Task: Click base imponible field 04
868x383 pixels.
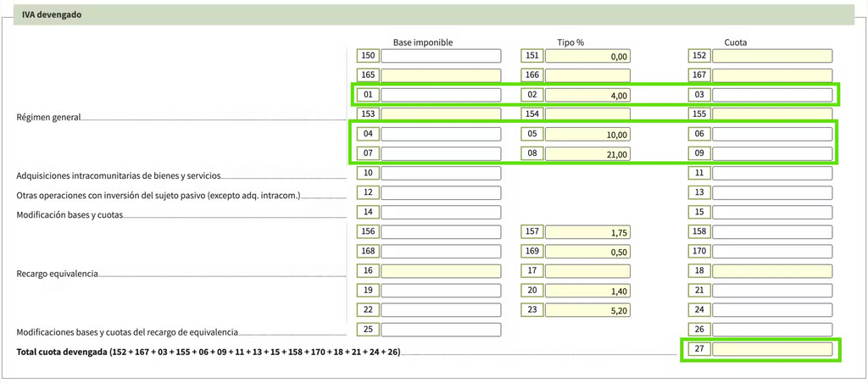Action: [441, 134]
